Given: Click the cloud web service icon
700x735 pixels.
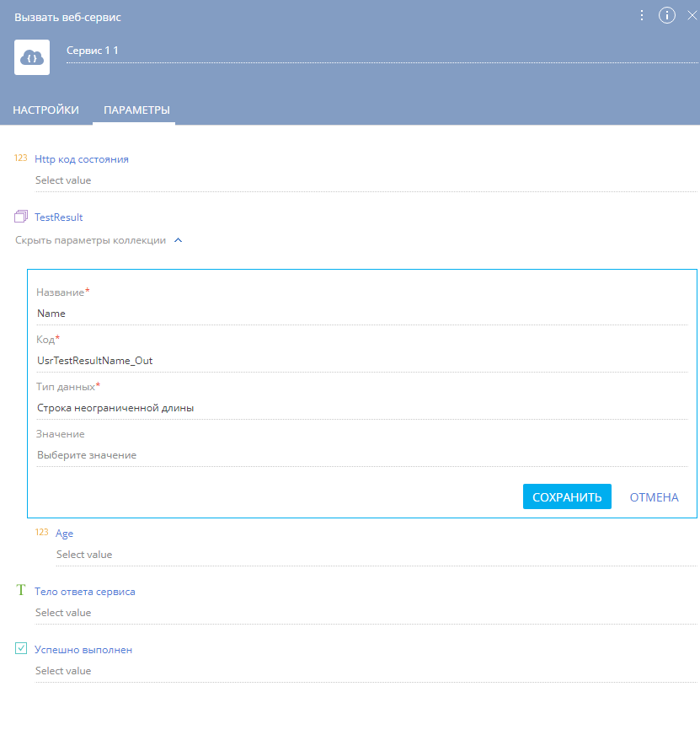Looking at the screenshot, I should coord(32,57).
